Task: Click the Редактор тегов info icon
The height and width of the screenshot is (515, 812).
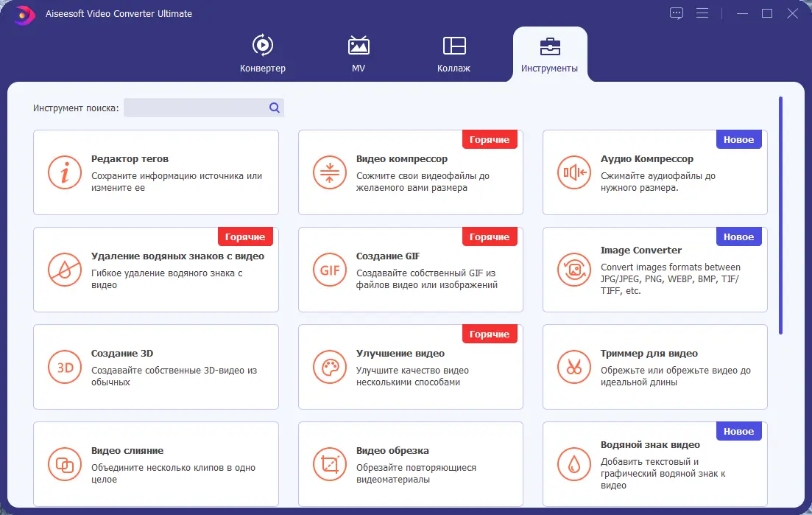Action: [x=65, y=172]
